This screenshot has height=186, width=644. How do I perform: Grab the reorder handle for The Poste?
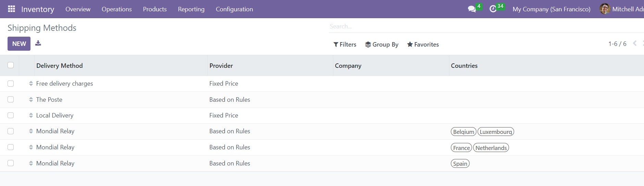click(31, 100)
